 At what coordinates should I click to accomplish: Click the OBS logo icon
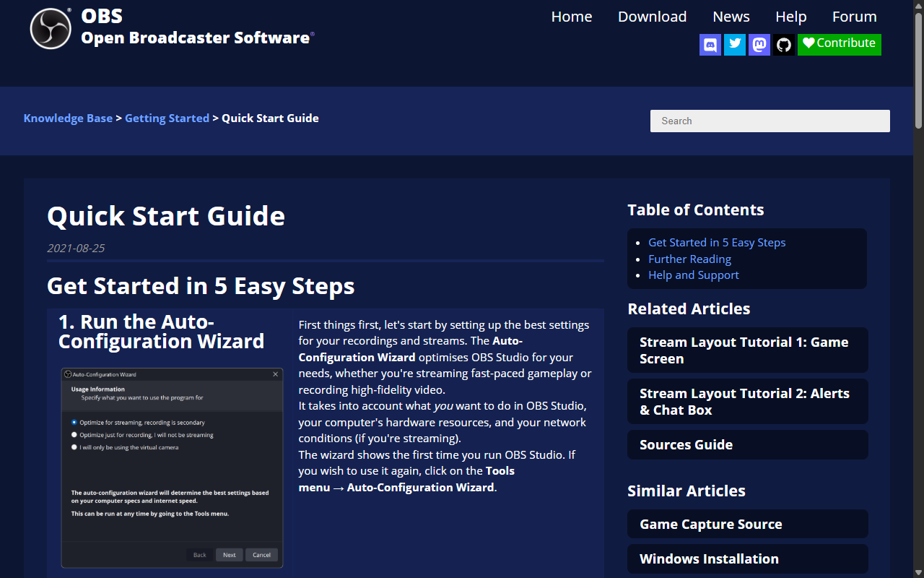click(x=51, y=28)
